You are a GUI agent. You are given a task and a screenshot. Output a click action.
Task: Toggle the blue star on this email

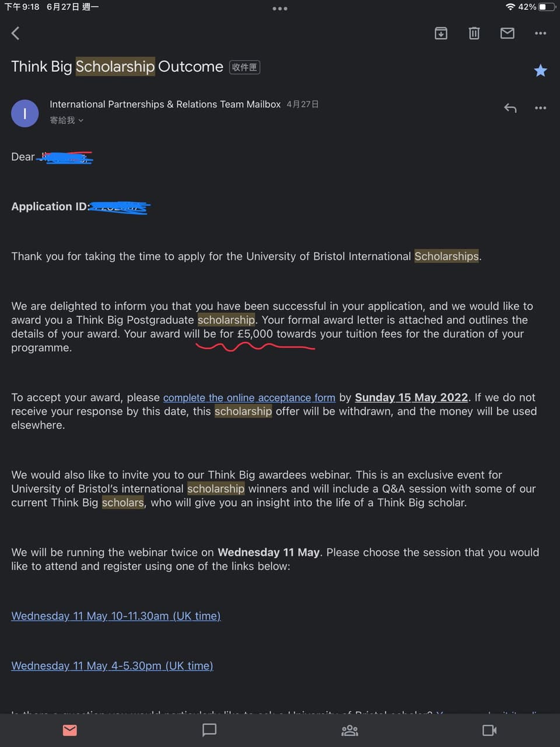click(x=541, y=71)
